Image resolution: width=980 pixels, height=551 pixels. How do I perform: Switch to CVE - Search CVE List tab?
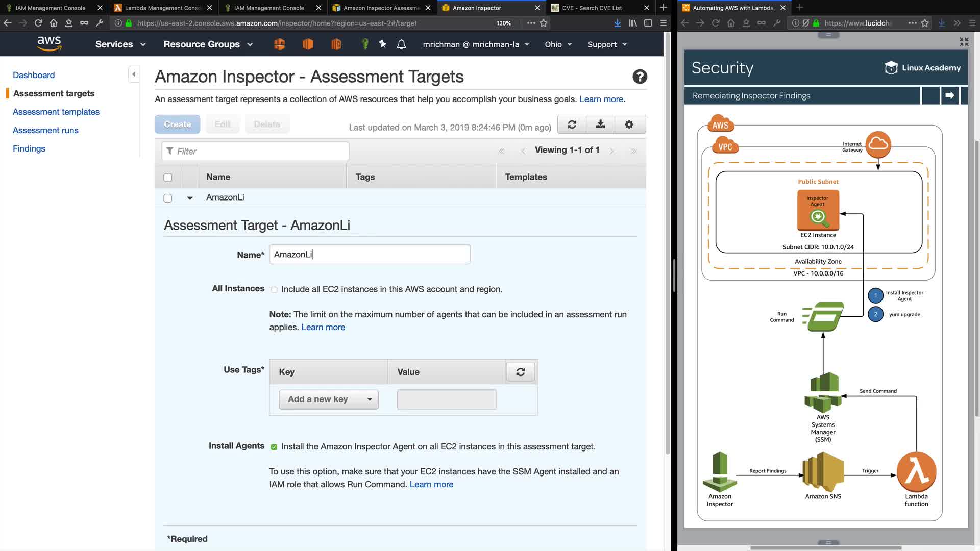click(x=592, y=8)
